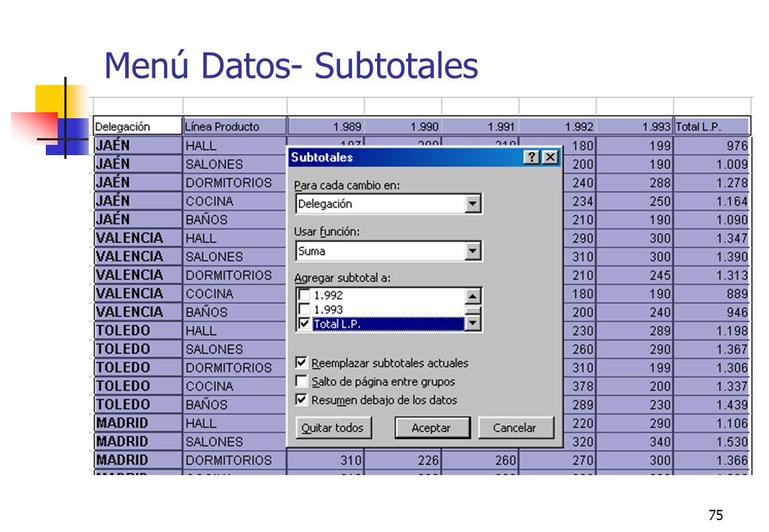Select the 'Línea Producto' header cell
The image size is (769, 532).
(x=234, y=126)
